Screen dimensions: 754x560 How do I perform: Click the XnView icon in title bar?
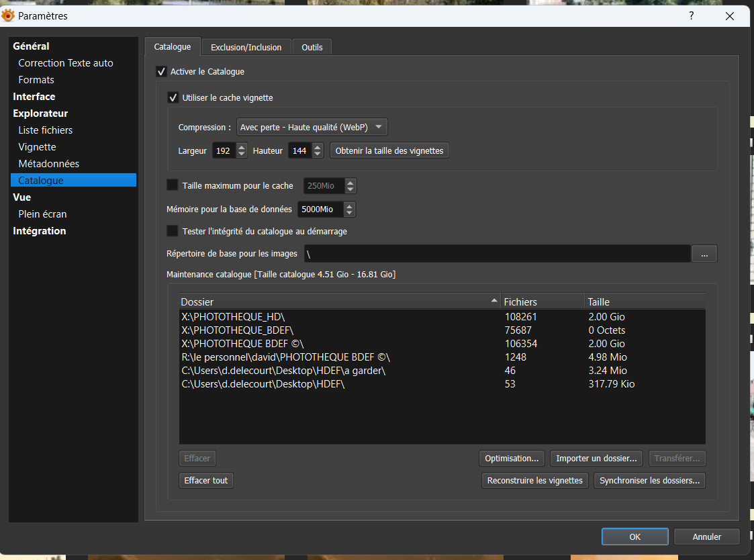coord(9,15)
